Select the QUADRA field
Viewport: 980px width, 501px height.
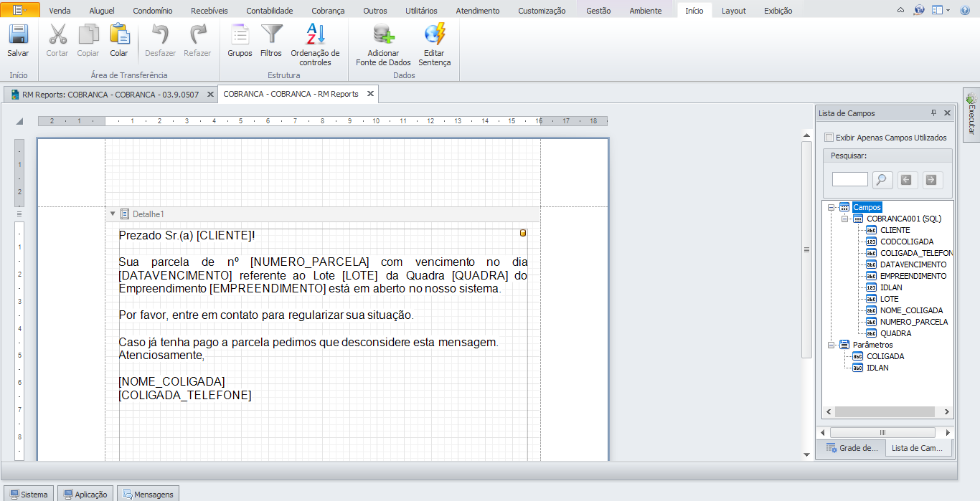click(896, 333)
